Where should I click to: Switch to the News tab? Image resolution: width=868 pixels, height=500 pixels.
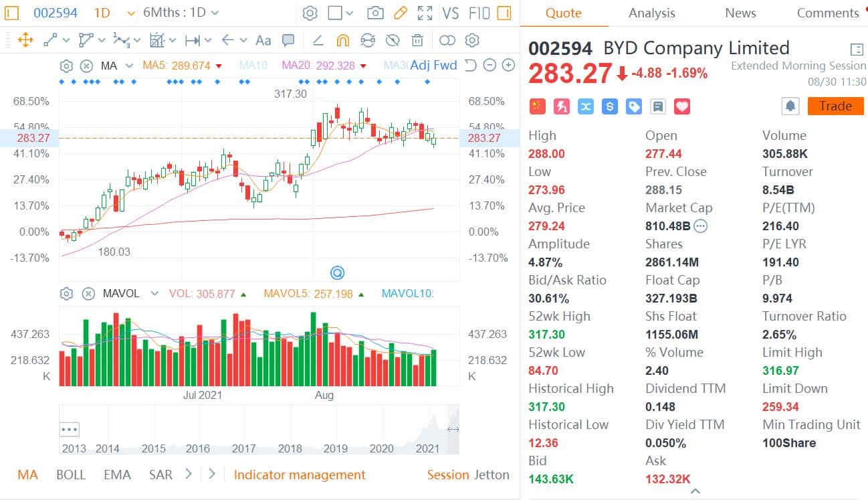click(740, 13)
